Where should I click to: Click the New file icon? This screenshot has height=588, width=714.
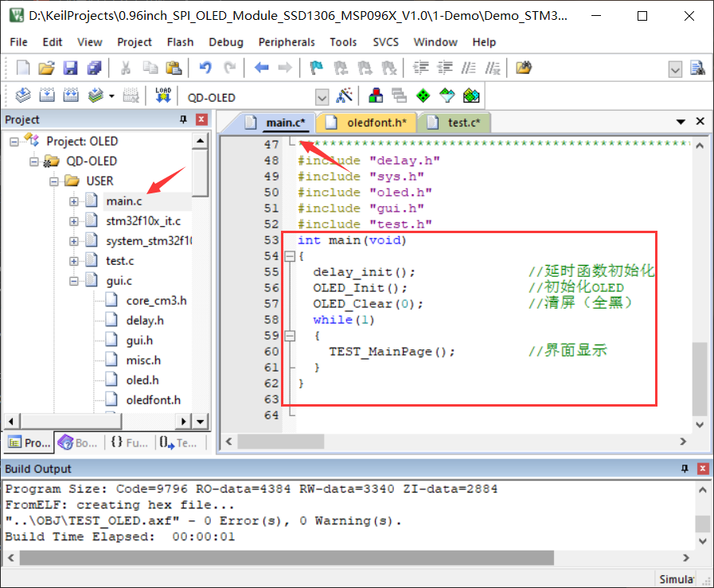tap(23, 68)
